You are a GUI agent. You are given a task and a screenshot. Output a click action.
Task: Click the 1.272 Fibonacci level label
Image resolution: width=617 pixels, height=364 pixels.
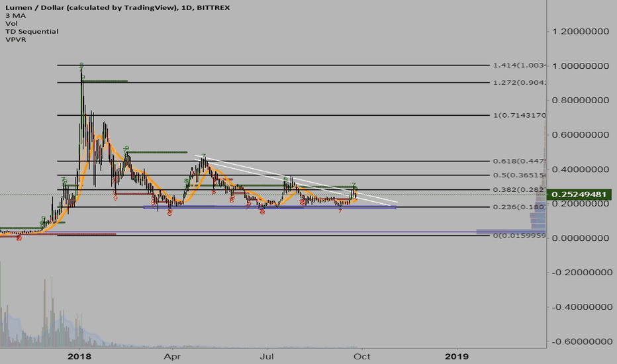(x=520, y=83)
